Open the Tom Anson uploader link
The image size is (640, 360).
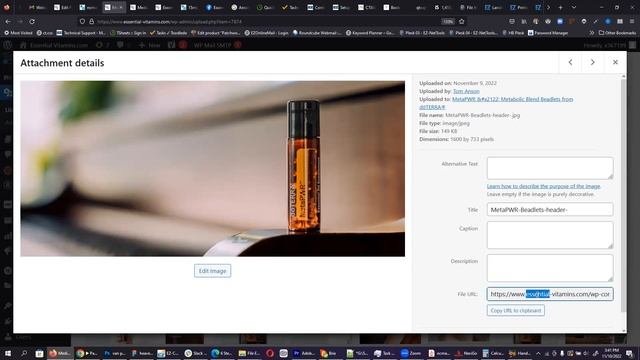(x=466, y=91)
